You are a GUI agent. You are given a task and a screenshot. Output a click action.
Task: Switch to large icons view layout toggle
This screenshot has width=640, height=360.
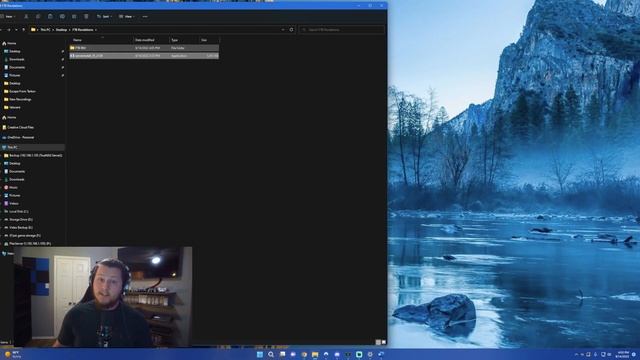tap(384, 342)
